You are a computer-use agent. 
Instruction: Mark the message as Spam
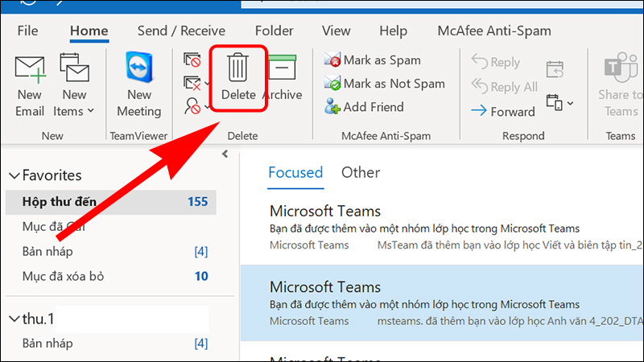point(372,60)
